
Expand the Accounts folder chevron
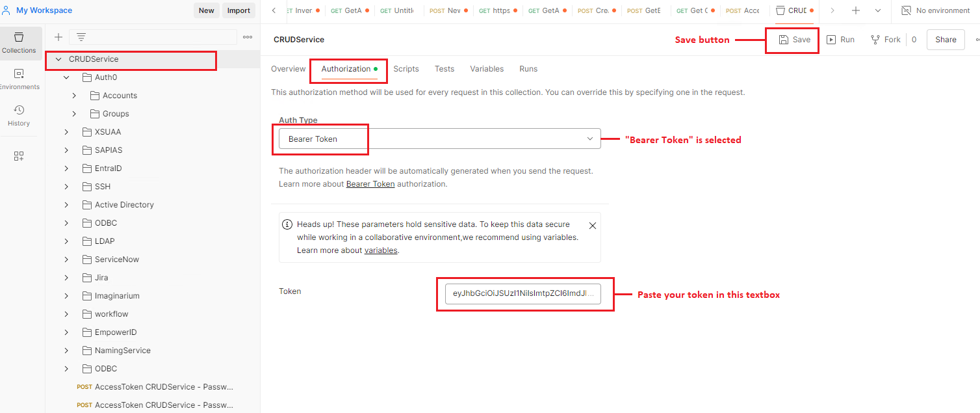[74, 96]
